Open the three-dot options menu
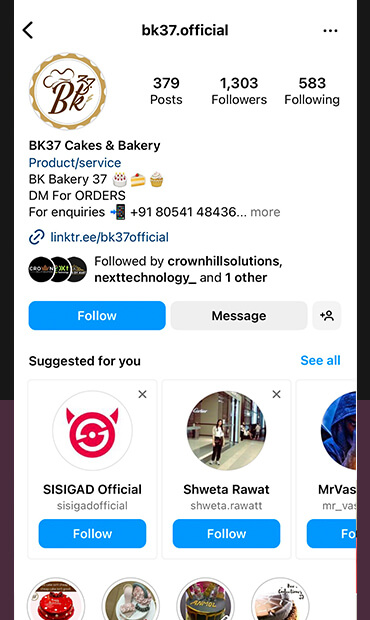The image size is (370, 620). pyautogui.click(x=330, y=30)
